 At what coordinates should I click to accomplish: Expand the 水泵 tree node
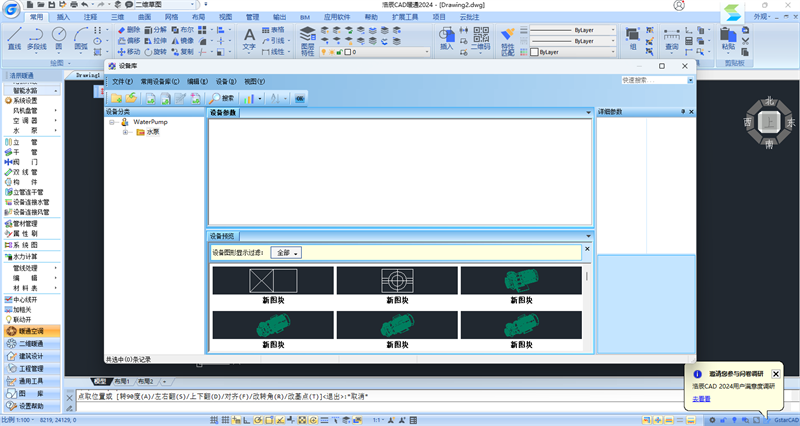pyautogui.click(x=126, y=131)
